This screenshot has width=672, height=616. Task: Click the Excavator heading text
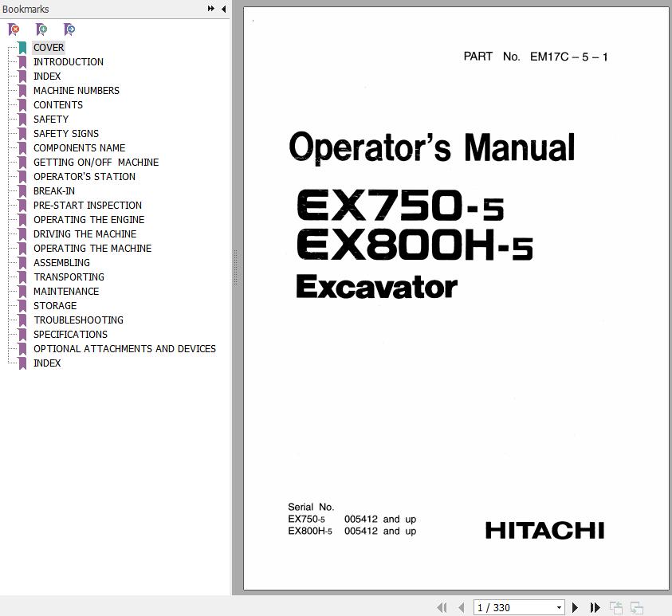pos(377,287)
